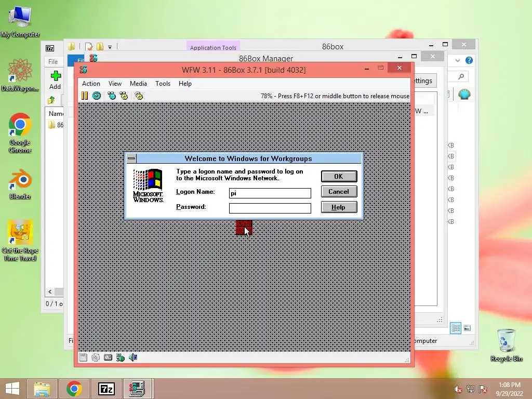Open the Explorer quick access toolbar dropdown arrow
Image resolution: width=532 pixels, height=399 pixels.
point(110,47)
